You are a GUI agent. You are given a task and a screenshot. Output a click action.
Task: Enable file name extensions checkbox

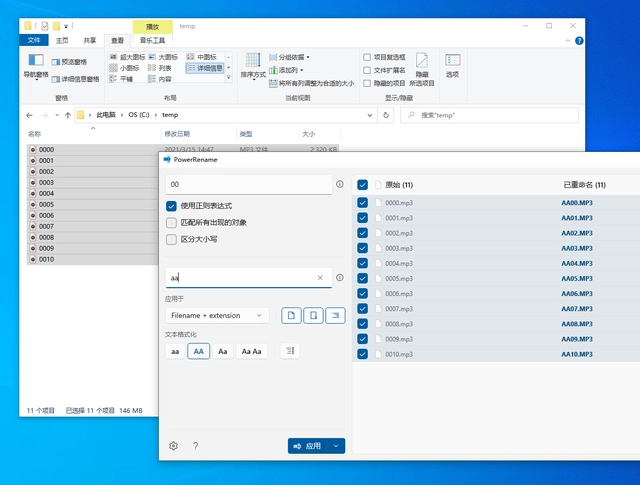point(367,70)
